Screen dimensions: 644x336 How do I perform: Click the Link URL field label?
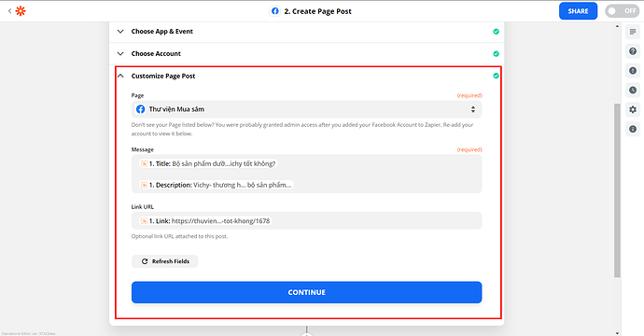click(x=143, y=206)
